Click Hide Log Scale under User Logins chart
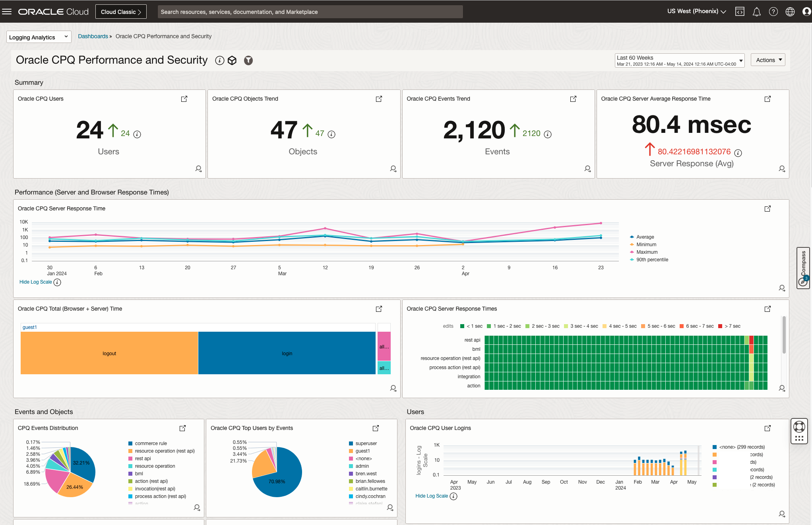 431,496
